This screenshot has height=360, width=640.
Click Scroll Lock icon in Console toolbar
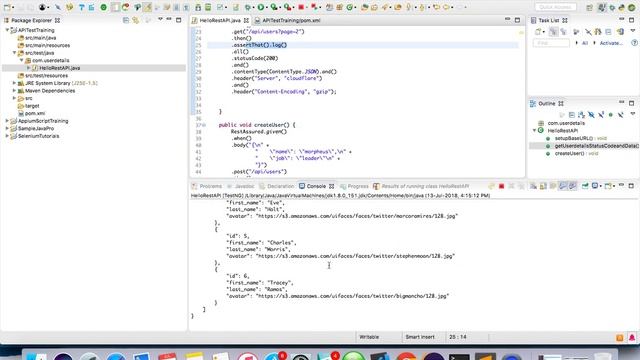(543, 186)
